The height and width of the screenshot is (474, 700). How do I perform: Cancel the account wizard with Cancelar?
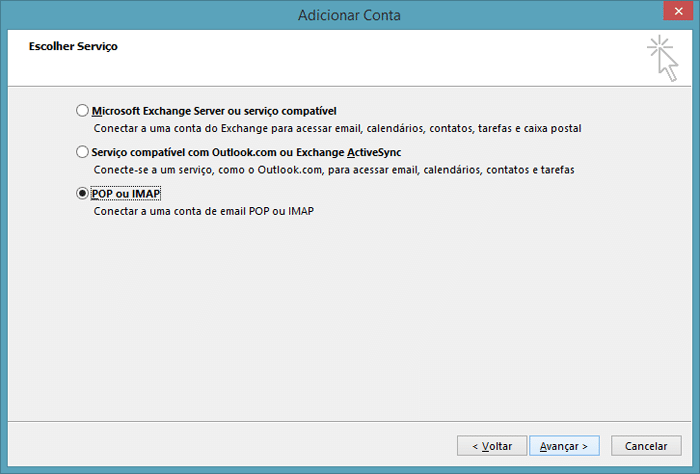coord(646,446)
